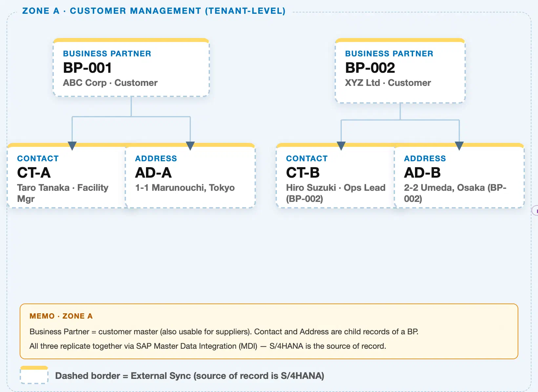Image resolution: width=538 pixels, height=392 pixels.
Task: Click the connector line below BP-002
Action: click(x=400, y=111)
